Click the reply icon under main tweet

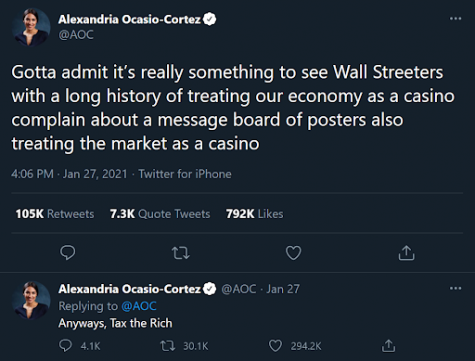[x=68, y=253]
